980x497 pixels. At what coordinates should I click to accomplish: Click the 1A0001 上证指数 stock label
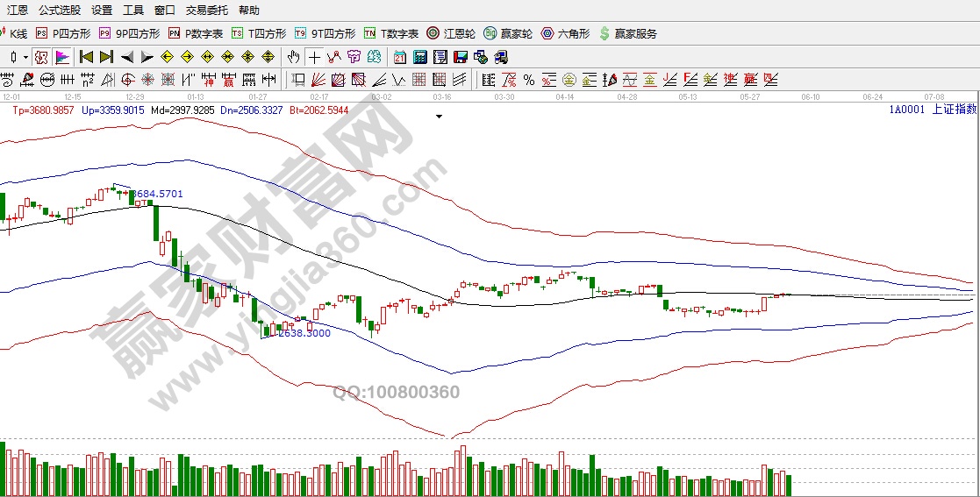[932, 110]
